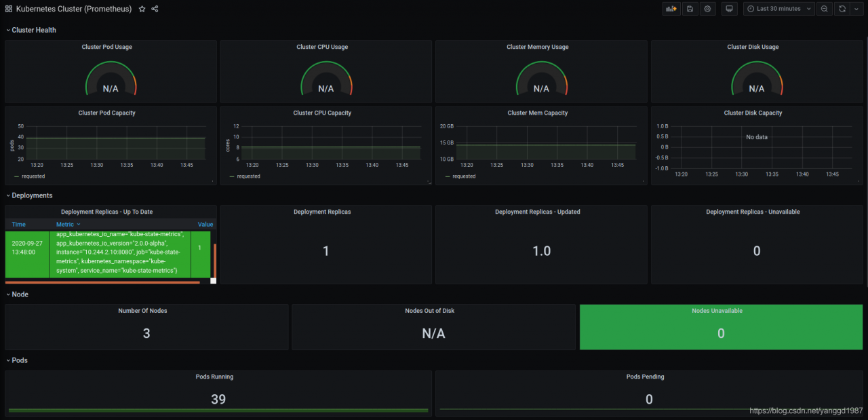Open the Cluster Disk Usage panel title
Viewport: 868px width, 420px height.
[753, 47]
